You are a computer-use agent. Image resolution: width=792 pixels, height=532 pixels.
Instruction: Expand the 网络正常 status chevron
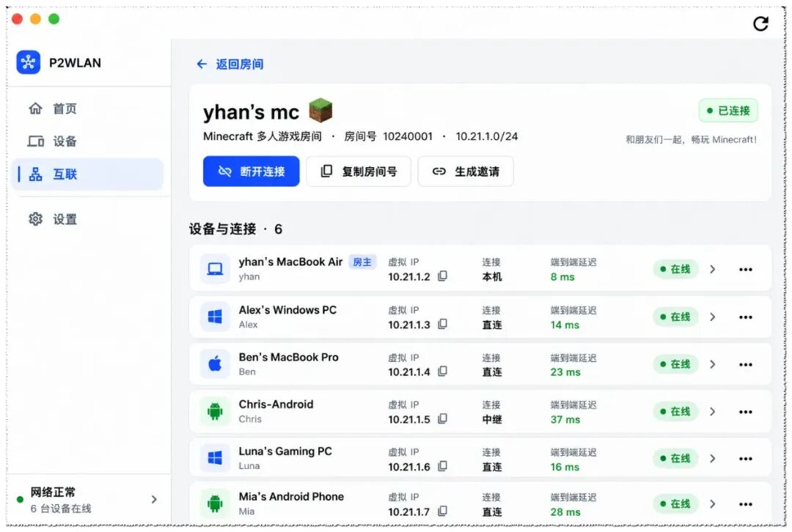tap(154, 500)
